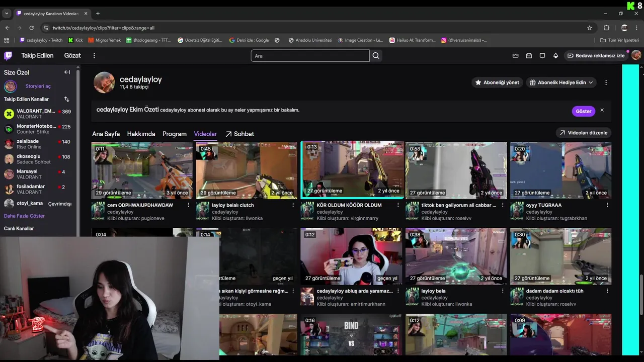This screenshot has width=644, height=362.
Task: Open the Chrome apps grid shortcut
Action: 7,40
